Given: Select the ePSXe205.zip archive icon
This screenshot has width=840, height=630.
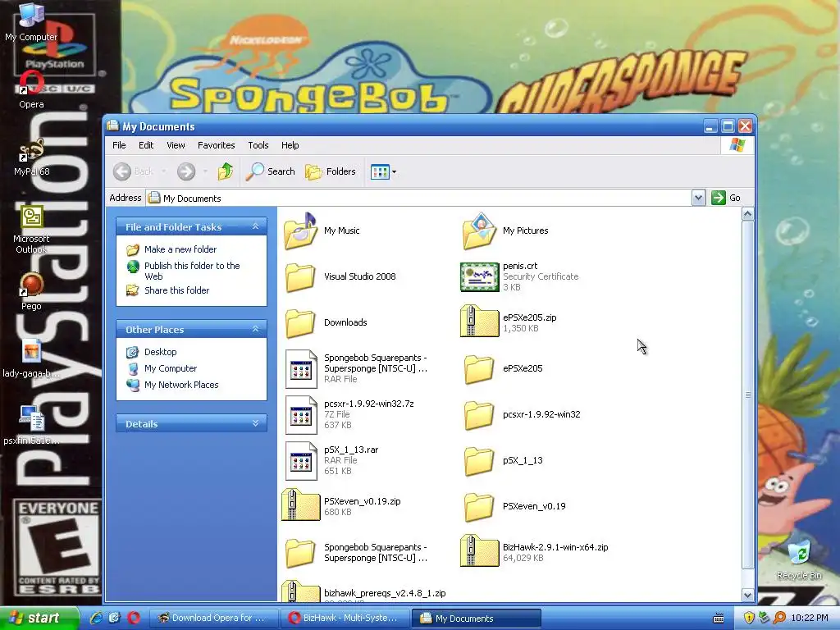Looking at the screenshot, I should (x=479, y=321).
